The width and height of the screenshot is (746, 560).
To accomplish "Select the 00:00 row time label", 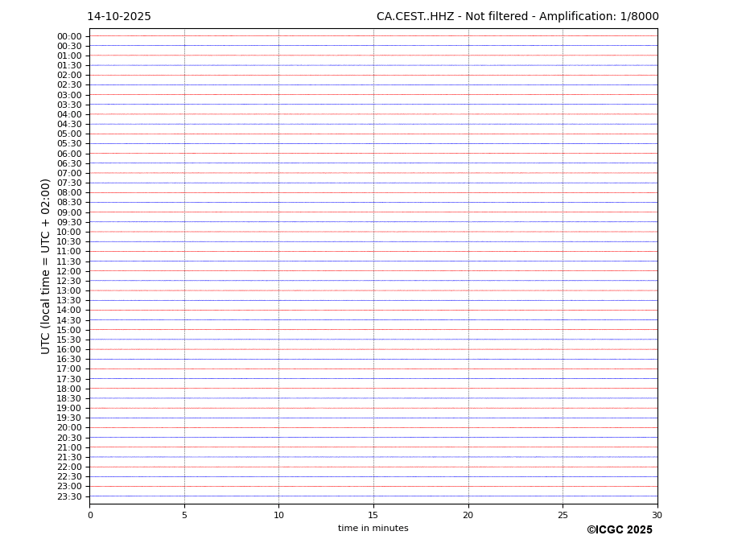I will (x=69, y=36).
